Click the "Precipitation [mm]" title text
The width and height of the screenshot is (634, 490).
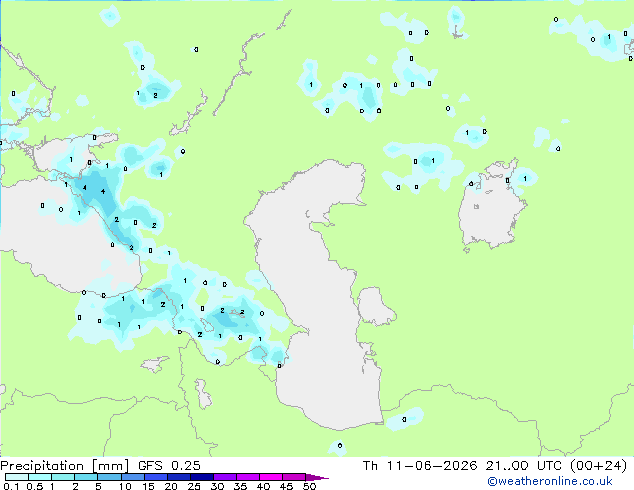(x=65, y=466)
